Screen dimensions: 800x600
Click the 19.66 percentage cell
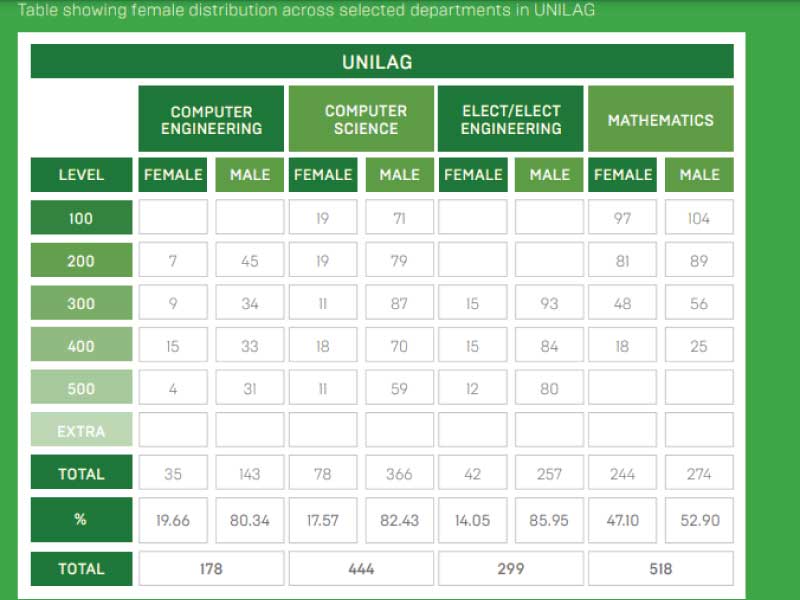tap(173, 520)
